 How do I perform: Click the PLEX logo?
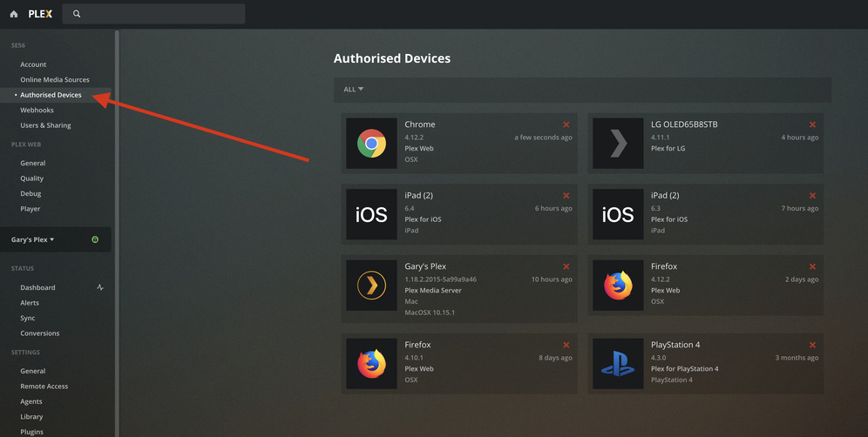40,14
